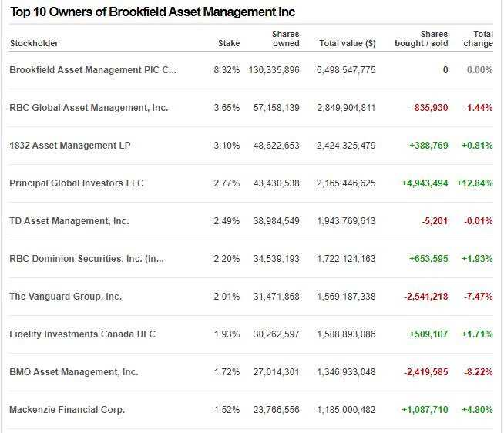Click the 8.32% stake value

pyautogui.click(x=227, y=70)
